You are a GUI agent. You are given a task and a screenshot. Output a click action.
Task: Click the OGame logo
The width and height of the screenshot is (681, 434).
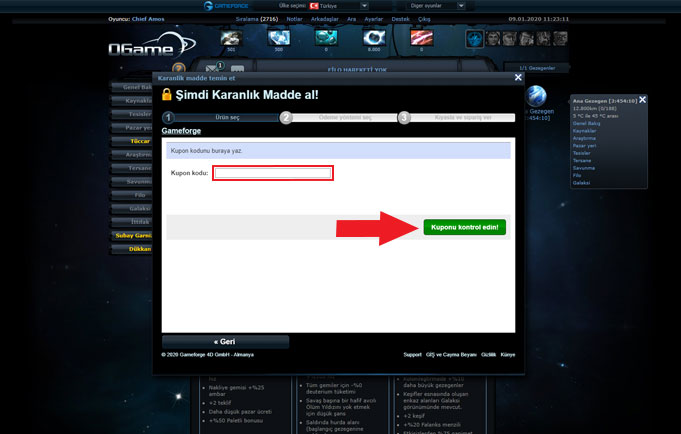click(151, 45)
